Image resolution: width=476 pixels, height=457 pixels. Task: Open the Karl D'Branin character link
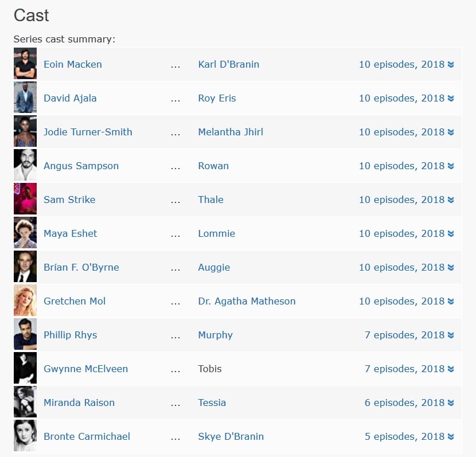(228, 64)
